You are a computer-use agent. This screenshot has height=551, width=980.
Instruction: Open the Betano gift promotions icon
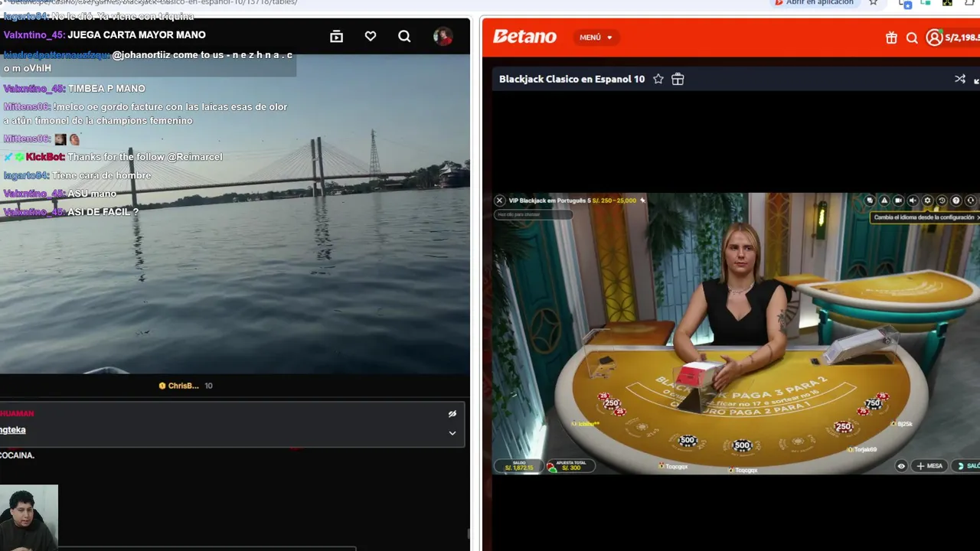891,37
